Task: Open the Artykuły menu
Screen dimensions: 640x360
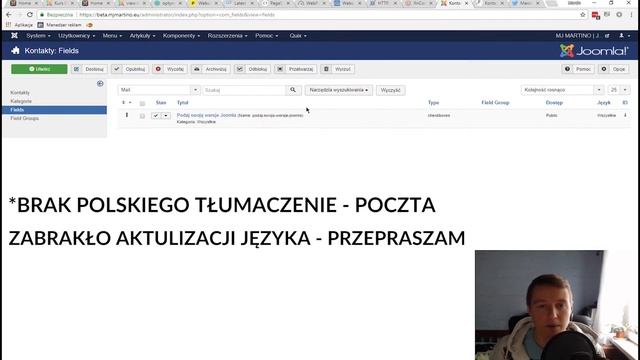Action: pos(142,36)
